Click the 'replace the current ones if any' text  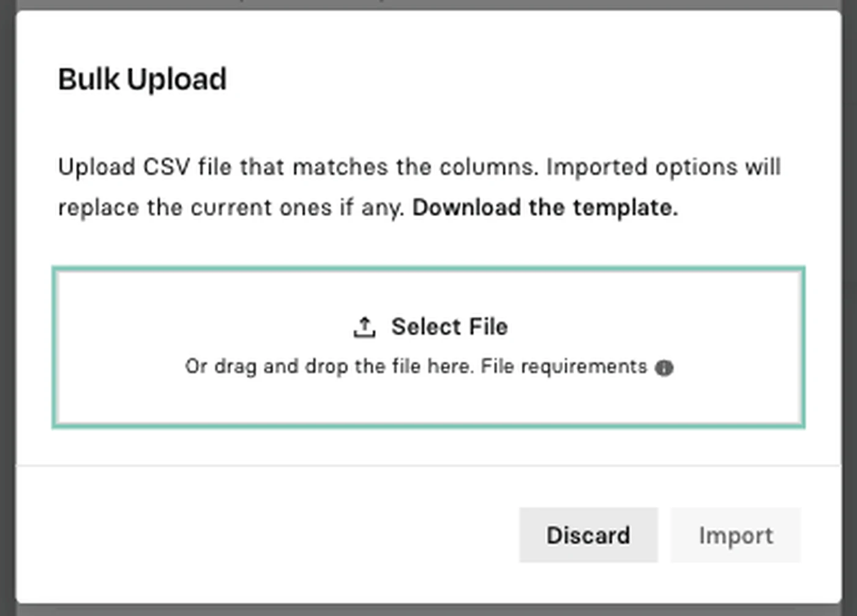coord(231,208)
